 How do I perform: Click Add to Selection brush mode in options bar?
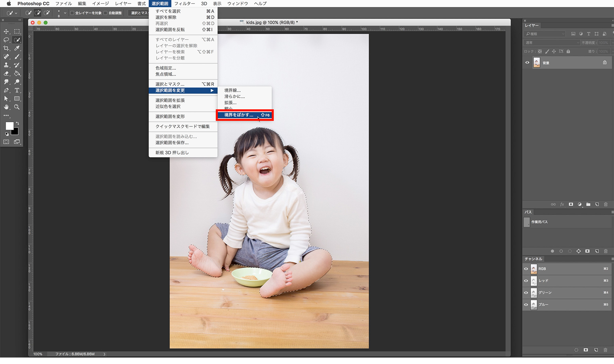point(38,13)
